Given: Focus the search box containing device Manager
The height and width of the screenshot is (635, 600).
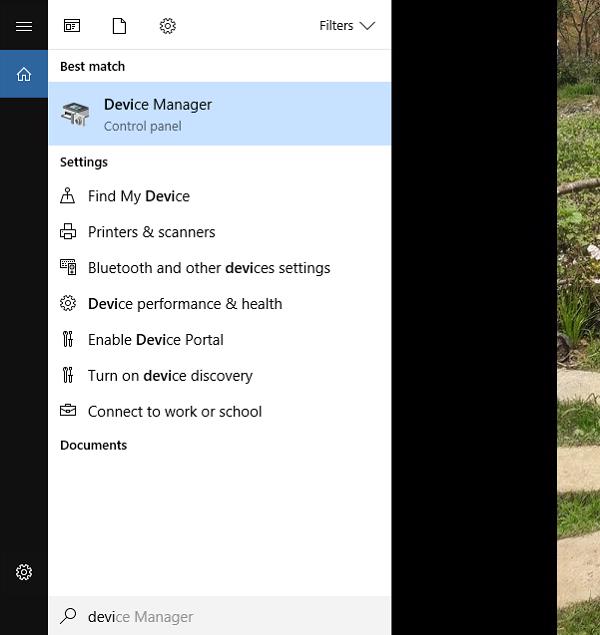Looking at the screenshot, I should pos(220,616).
